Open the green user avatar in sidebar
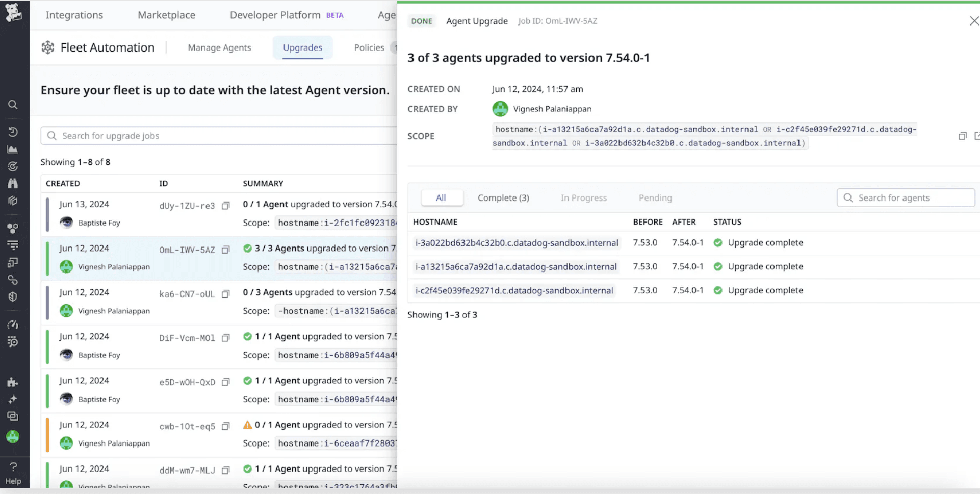The image size is (980, 494). [13, 437]
